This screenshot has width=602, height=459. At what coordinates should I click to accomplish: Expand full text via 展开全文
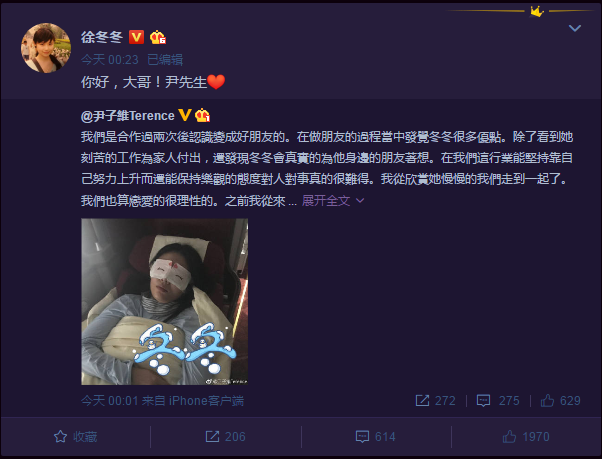tap(326, 200)
